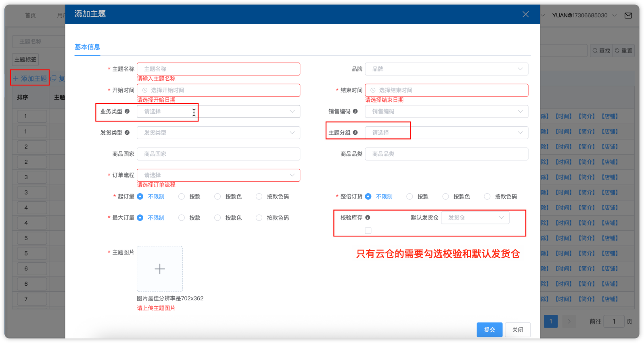Viewport: 644px width, 343px height.
Task: Open the 销售编码 dropdown
Action: [x=446, y=111]
